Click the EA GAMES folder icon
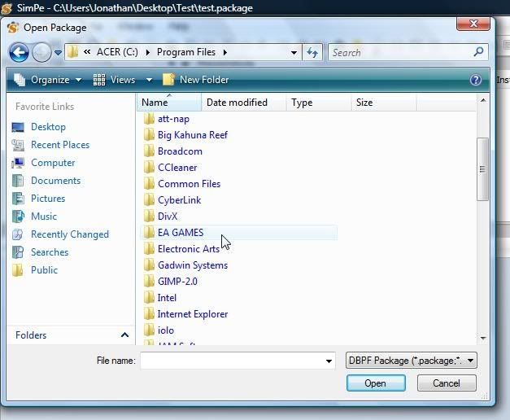This screenshot has height=420, width=510. 149,233
